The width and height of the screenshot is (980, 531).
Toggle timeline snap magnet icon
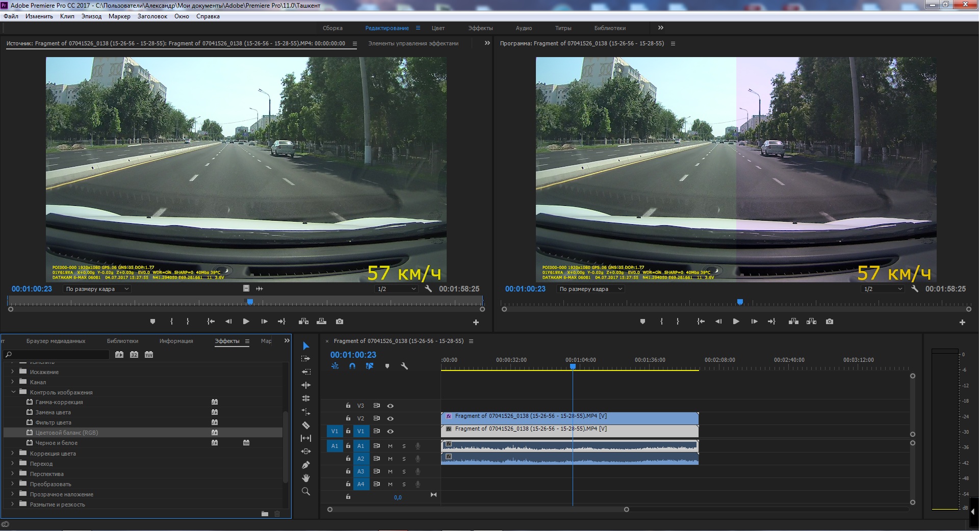click(352, 366)
